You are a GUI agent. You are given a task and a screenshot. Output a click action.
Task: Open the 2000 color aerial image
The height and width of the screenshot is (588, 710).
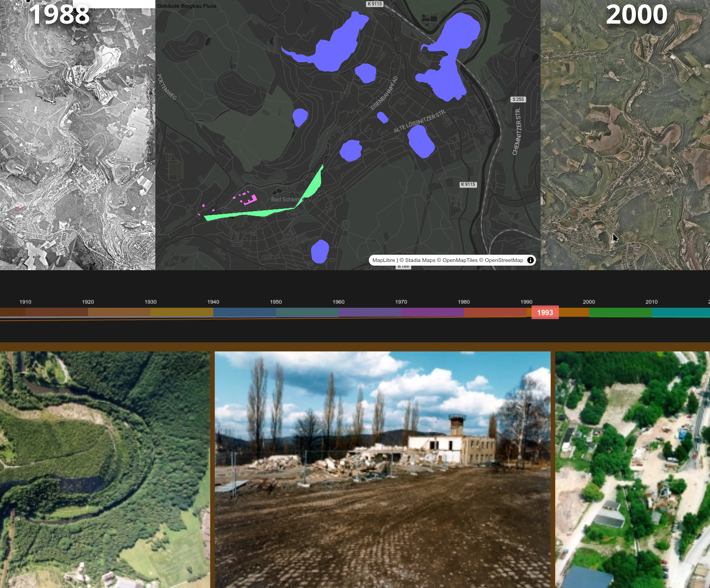pyautogui.click(x=625, y=136)
